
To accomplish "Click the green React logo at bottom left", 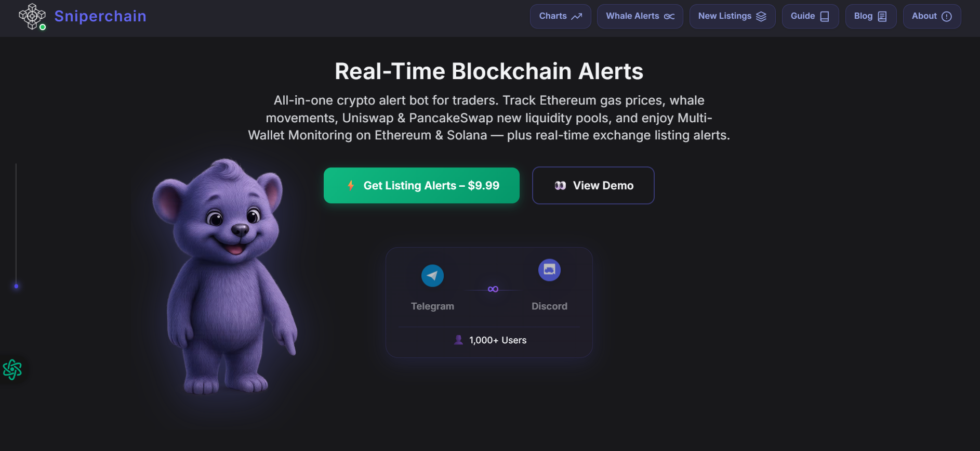I will (x=12, y=370).
